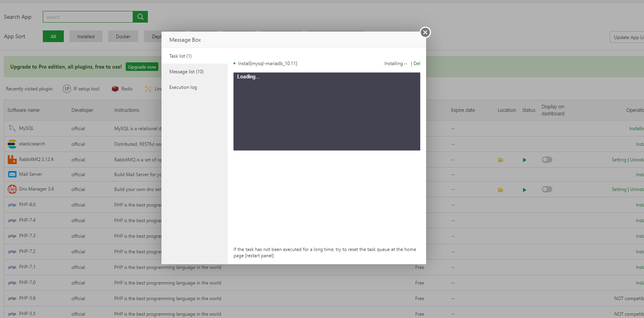Click the PHP-8.0 software name
The width and height of the screenshot is (644, 318).
[27, 205]
